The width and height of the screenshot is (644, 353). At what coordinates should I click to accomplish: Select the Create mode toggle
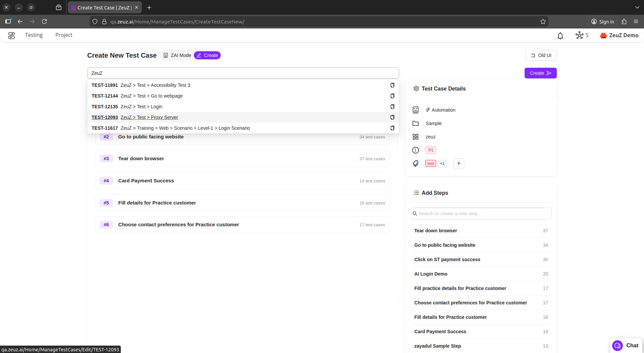pyautogui.click(x=207, y=55)
